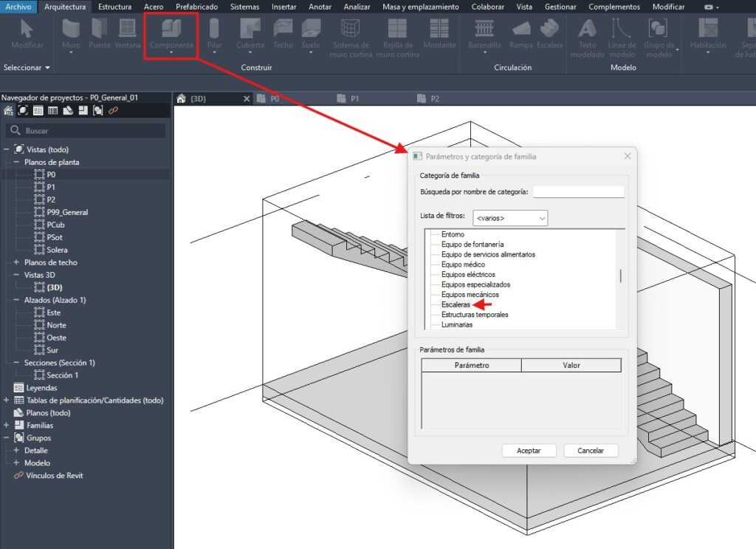756x549 pixels.
Task: Click the Puerta door tool
Action: (98, 32)
